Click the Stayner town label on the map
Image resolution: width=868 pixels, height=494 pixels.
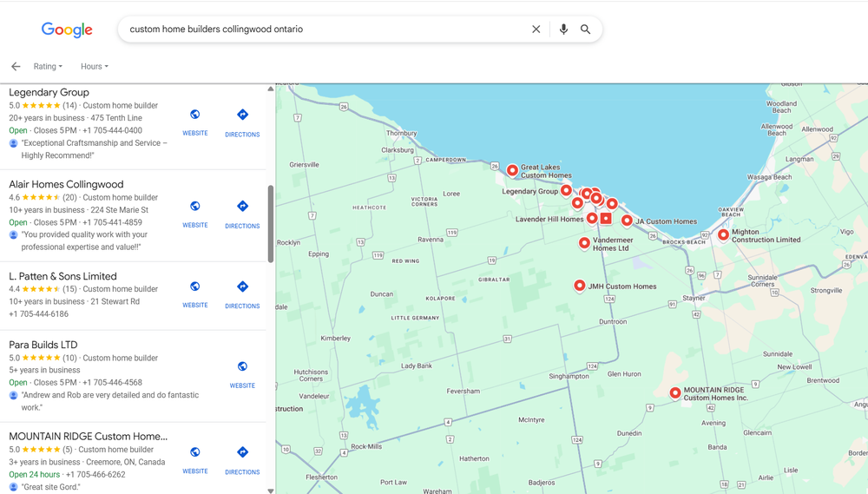click(x=694, y=298)
